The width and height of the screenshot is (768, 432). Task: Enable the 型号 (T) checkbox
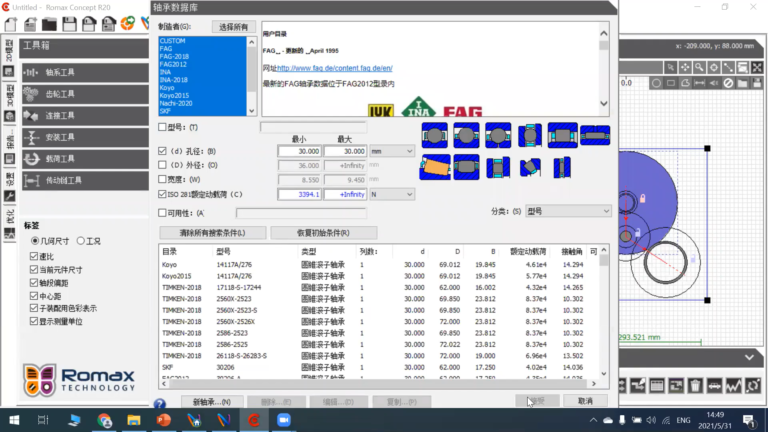162,127
